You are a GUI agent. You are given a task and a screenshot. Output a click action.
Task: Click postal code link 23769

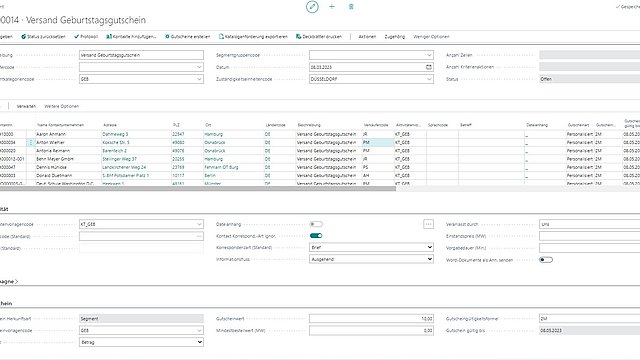coord(178,167)
